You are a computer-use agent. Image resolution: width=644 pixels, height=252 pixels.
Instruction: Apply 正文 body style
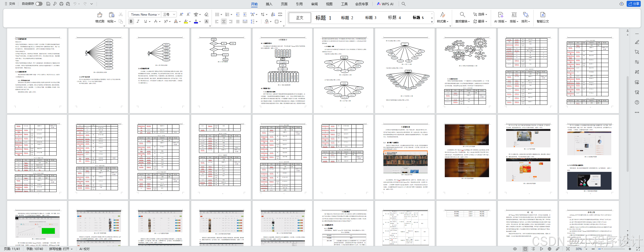click(x=300, y=18)
